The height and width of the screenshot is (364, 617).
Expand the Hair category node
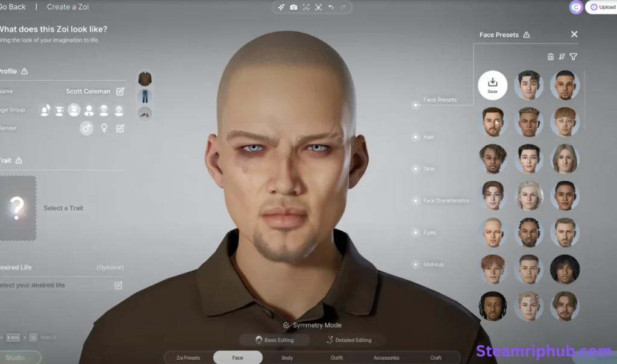[415, 137]
